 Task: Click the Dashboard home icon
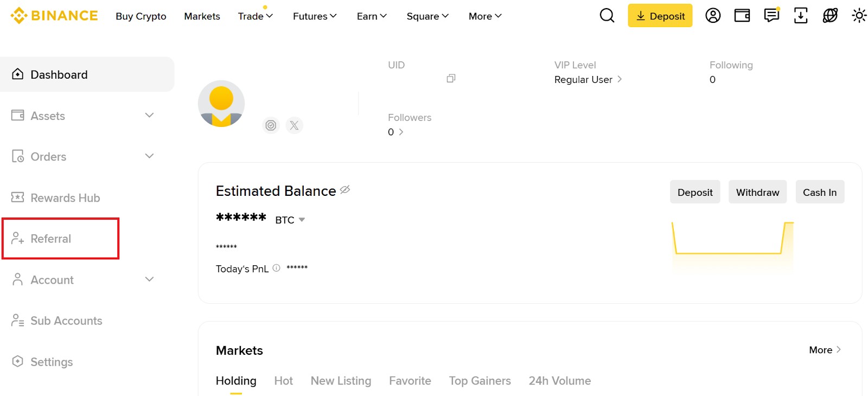(x=18, y=74)
